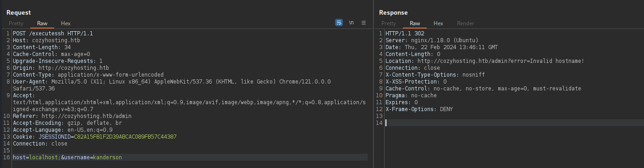Select the Raw tab in Request panel

point(42,23)
